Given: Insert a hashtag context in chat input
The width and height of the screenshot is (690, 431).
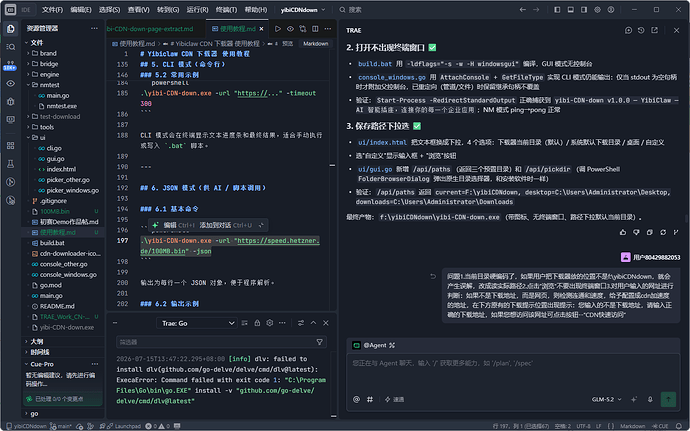Looking at the screenshot, I should [x=370, y=399].
